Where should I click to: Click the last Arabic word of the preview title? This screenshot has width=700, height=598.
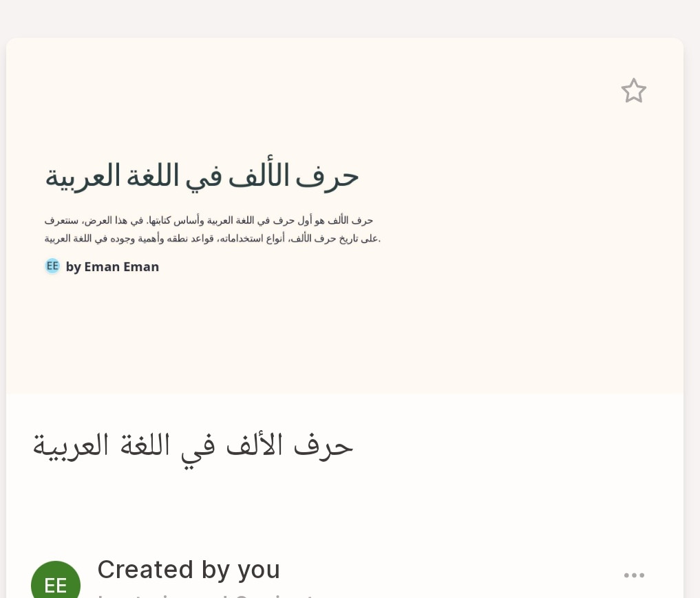[x=83, y=176]
